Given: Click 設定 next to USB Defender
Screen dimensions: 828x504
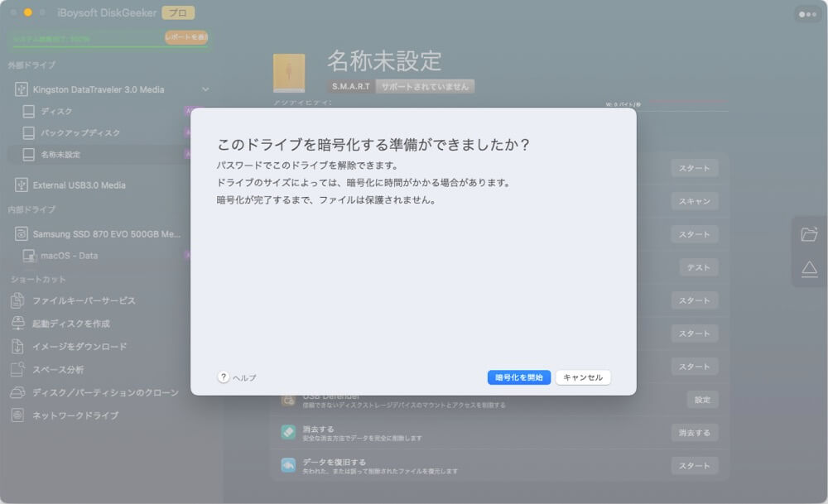Looking at the screenshot, I should (x=702, y=399).
